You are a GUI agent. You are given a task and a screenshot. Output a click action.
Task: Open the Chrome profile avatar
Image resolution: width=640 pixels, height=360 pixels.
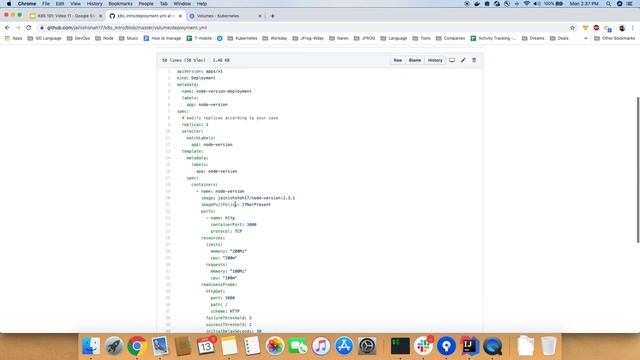(x=622, y=28)
